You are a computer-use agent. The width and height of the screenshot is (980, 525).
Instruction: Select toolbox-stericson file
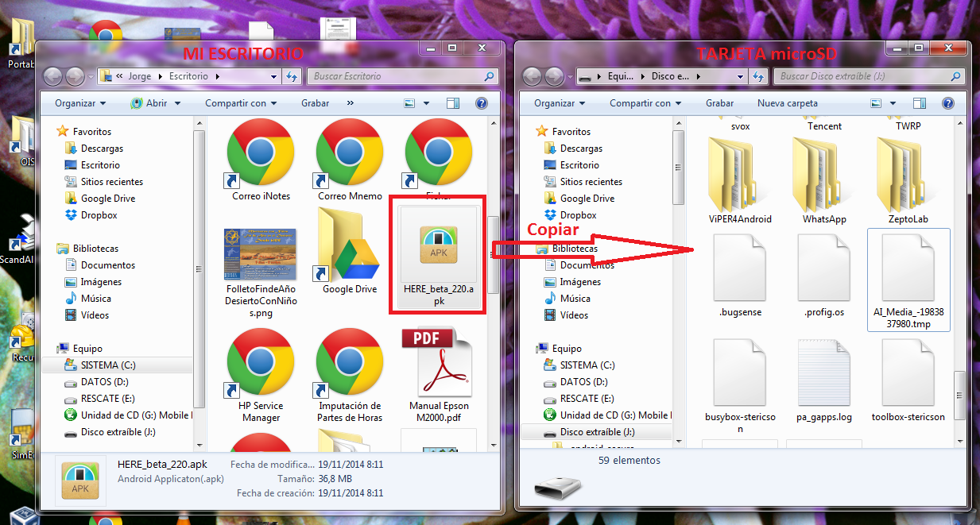pos(908,372)
